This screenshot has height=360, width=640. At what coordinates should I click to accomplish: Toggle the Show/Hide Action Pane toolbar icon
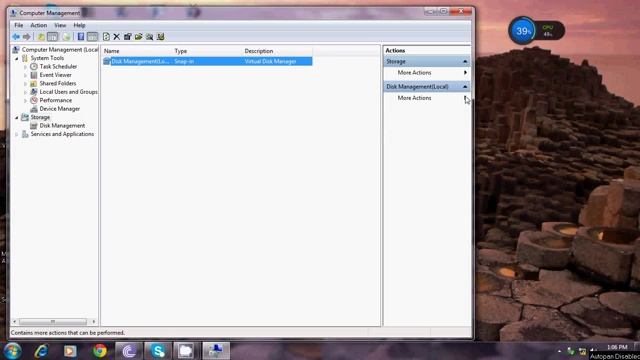(93, 37)
